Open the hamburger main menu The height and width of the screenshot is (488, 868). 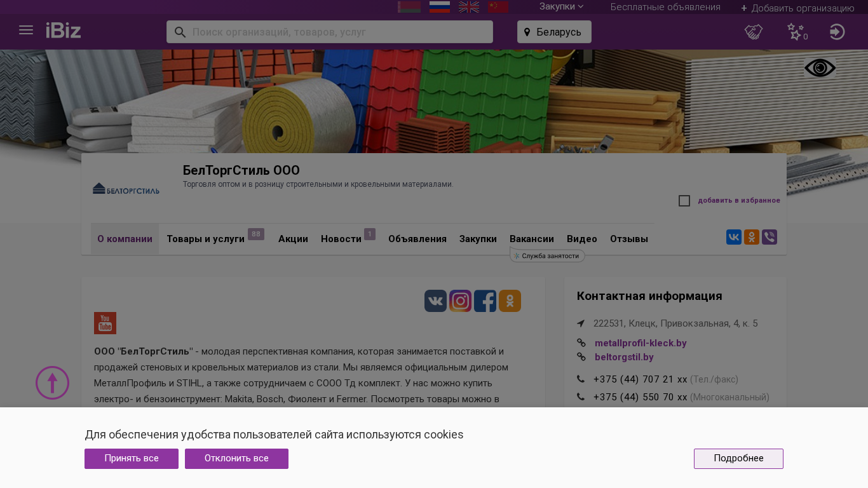26,30
